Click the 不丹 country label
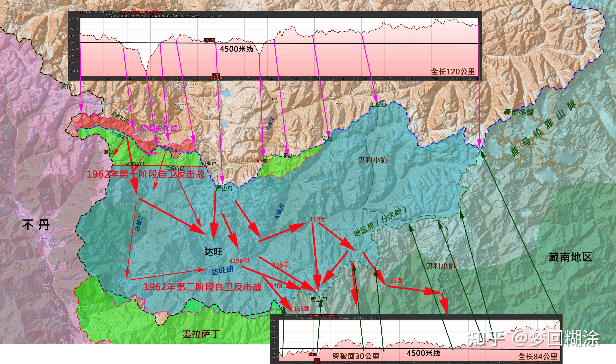 [x=36, y=225]
